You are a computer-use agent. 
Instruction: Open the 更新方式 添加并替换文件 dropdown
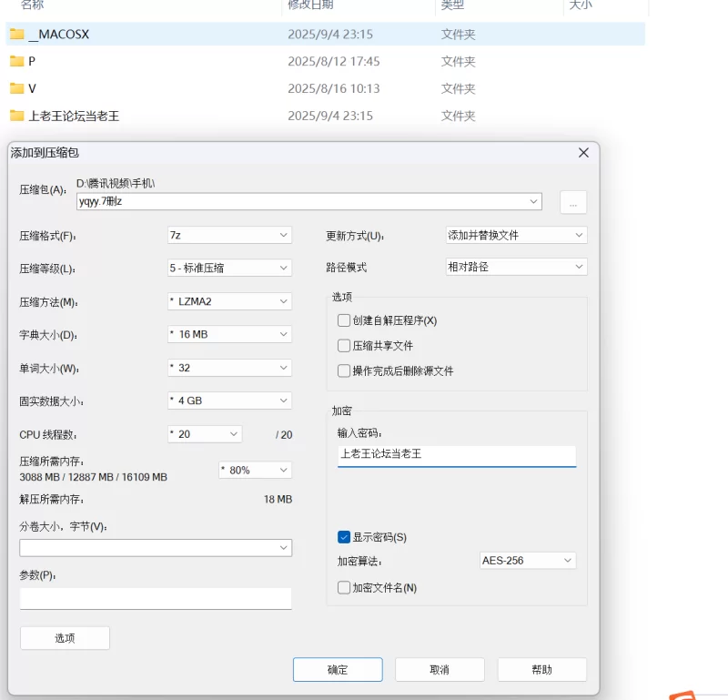[x=516, y=235]
